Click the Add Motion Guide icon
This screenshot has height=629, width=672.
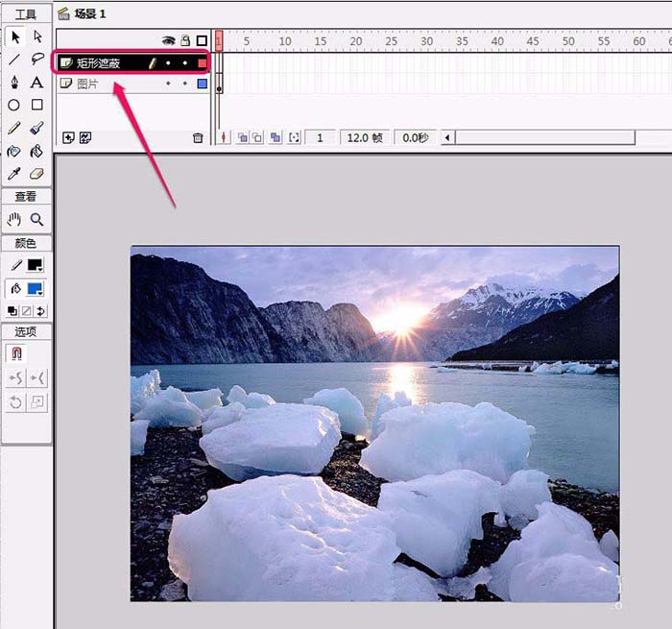tap(85, 137)
